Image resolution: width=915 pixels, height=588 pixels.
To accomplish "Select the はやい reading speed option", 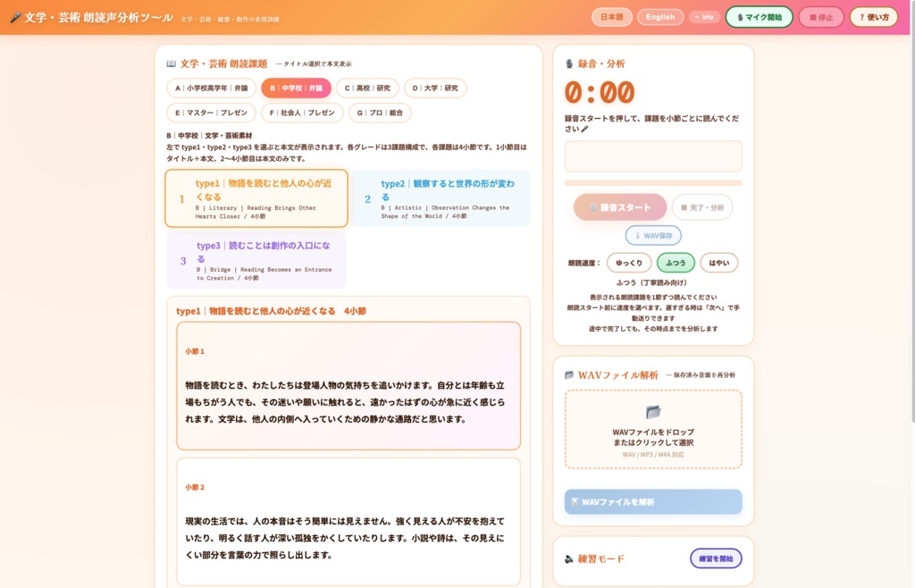I will click(719, 263).
